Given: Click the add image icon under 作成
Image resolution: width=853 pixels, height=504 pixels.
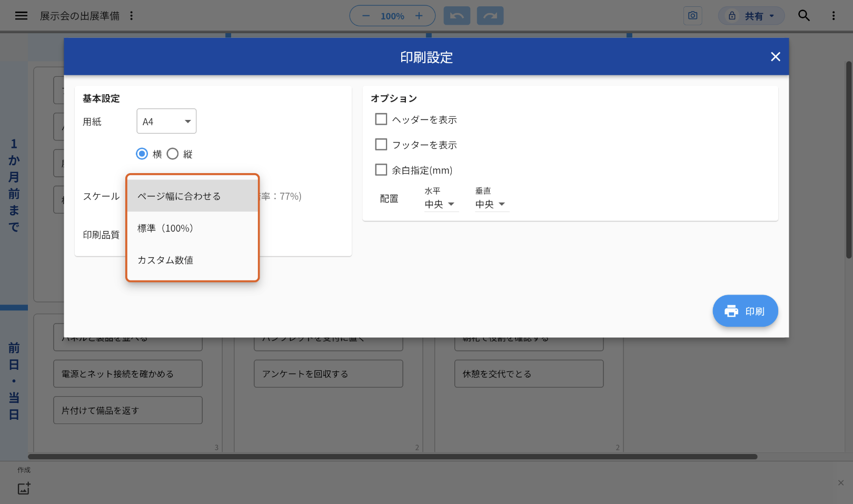Looking at the screenshot, I should pyautogui.click(x=24, y=488).
